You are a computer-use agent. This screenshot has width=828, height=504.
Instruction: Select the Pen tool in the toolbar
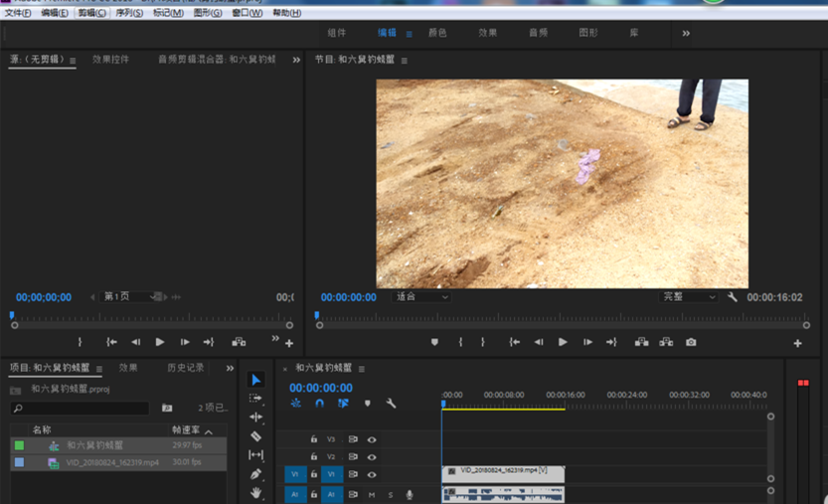click(x=255, y=474)
